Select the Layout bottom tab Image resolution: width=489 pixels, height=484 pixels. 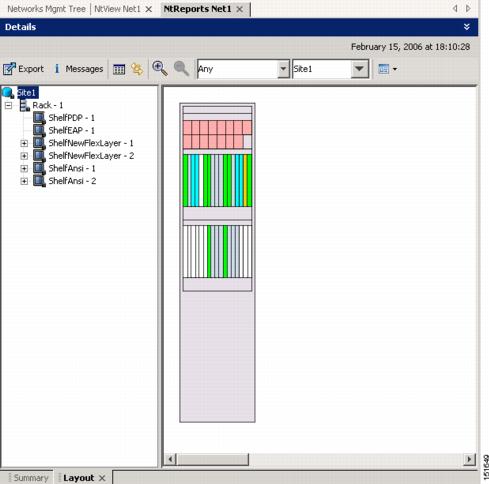pyautogui.click(x=79, y=478)
